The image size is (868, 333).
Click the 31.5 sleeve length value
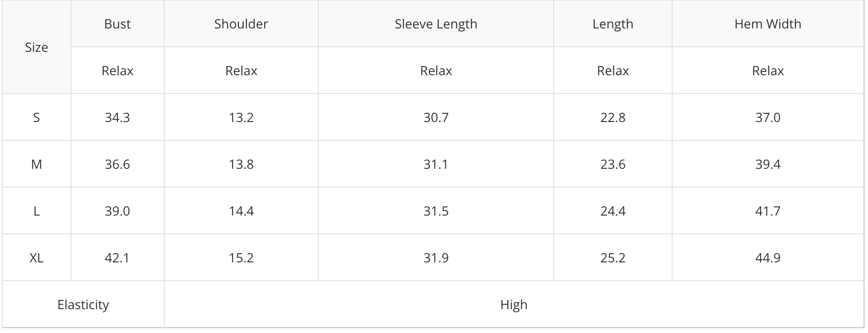[436, 211]
